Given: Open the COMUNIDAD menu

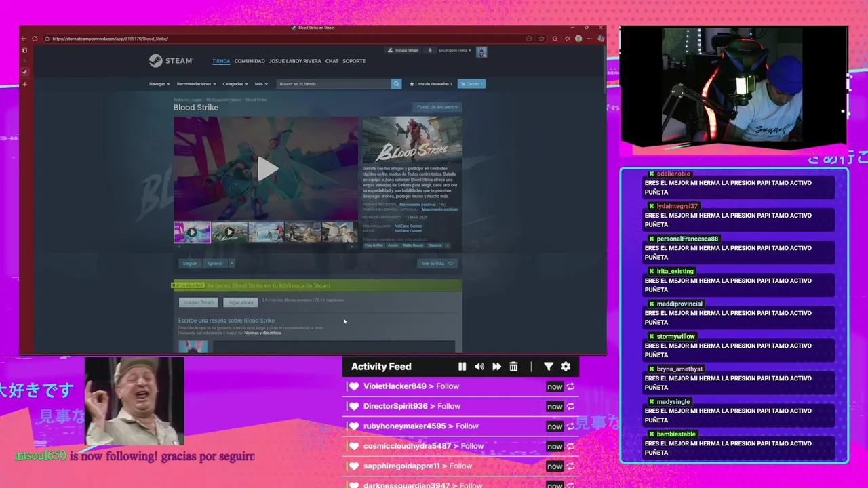Looking at the screenshot, I should 250,61.
